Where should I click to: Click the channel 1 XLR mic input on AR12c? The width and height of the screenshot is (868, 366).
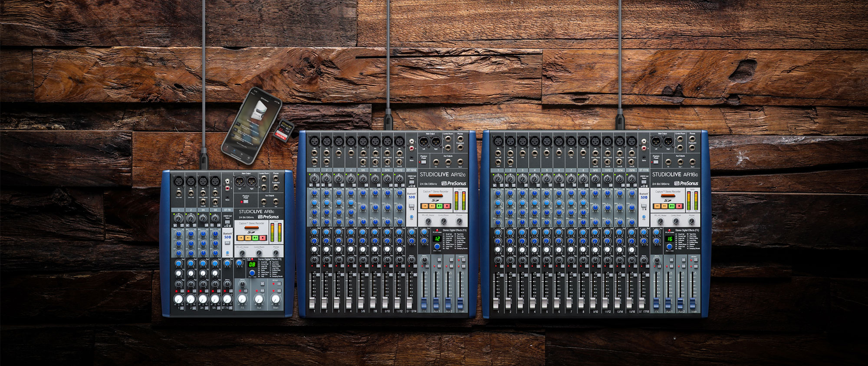tap(314, 141)
